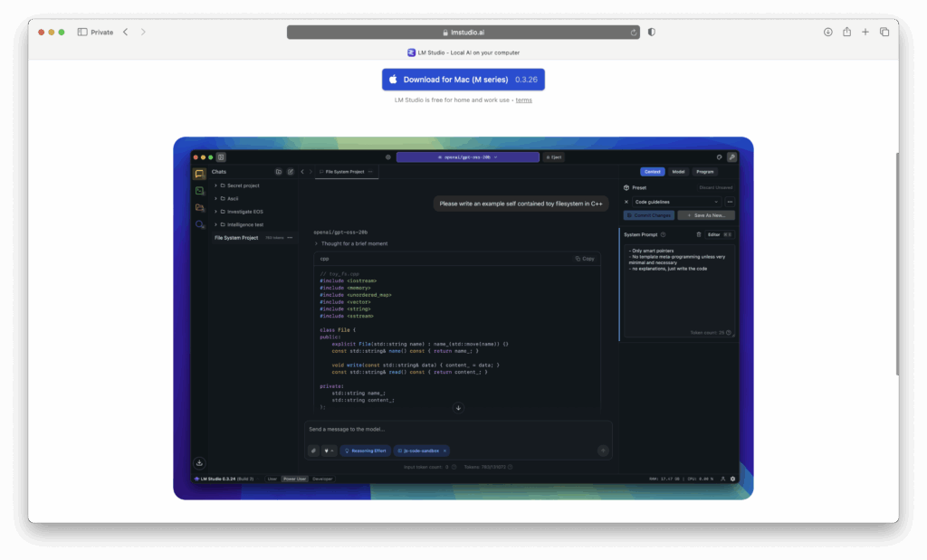The image size is (927, 560).
Task: Click the 'Send a message to the model' field
Action: 458,430
